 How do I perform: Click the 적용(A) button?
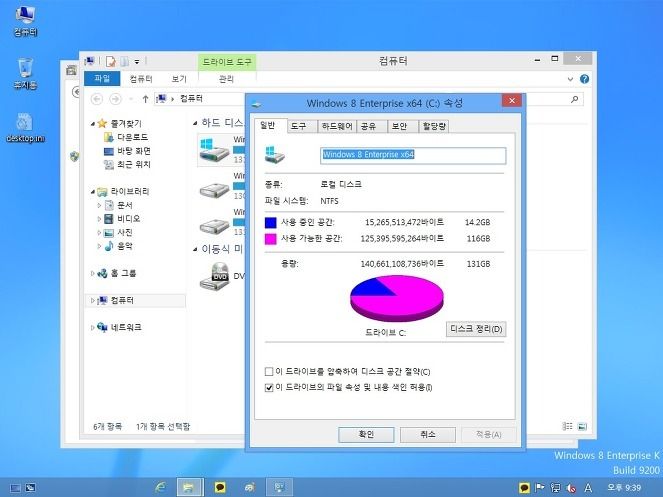[x=488, y=434]
